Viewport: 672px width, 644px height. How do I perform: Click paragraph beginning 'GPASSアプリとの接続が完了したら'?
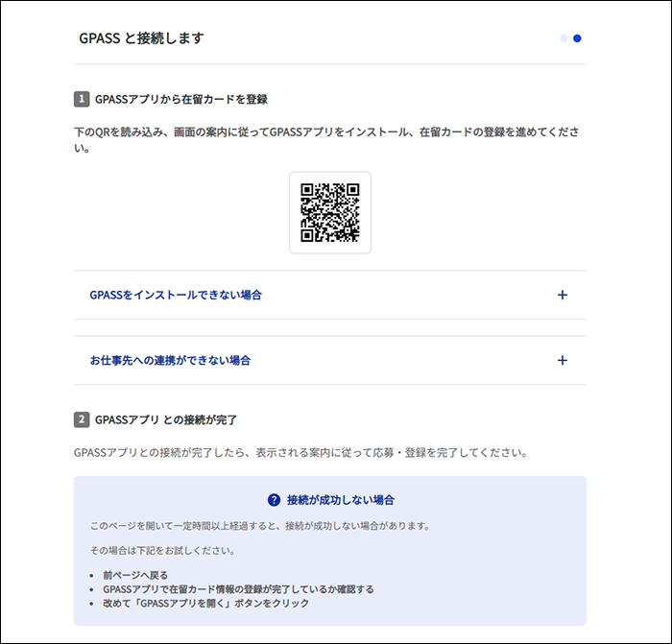click(300, 452)
